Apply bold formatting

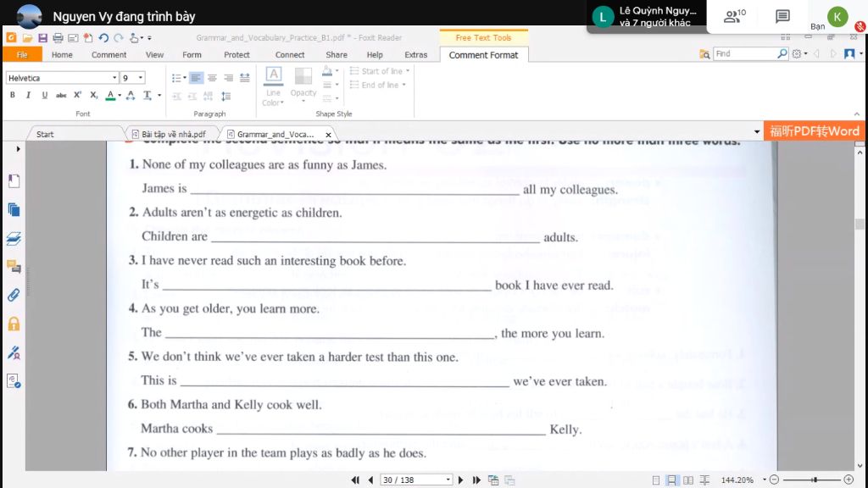tap(13, 95)
